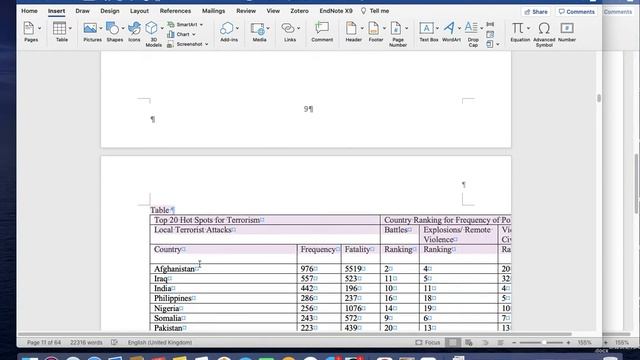Click the Share button

(536, 12)
